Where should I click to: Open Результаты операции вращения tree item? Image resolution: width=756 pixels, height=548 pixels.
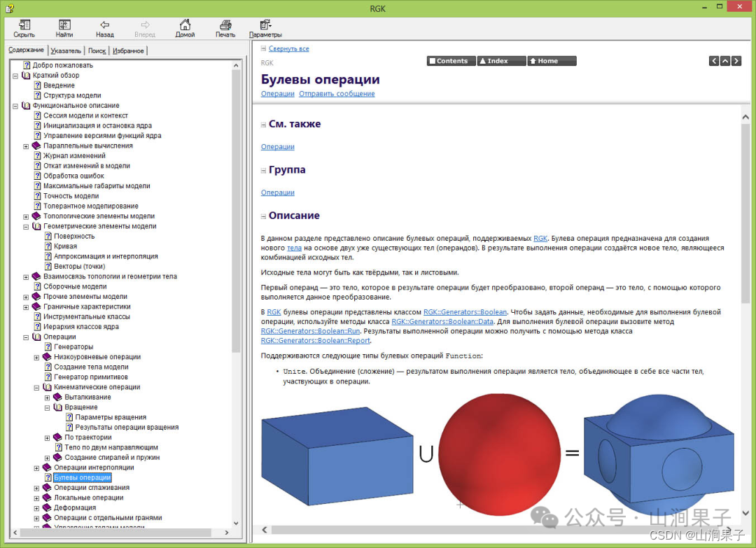click(x=127, y=427)
